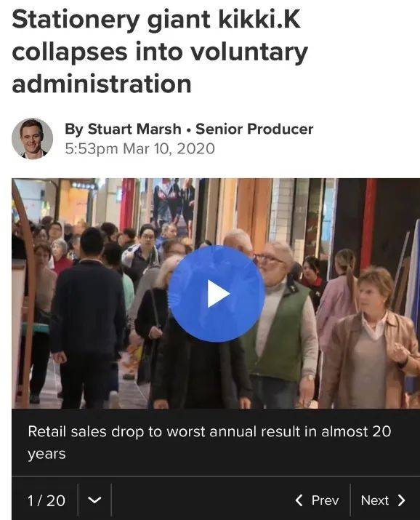Expand the gallery list chevron beside 1/20
This screenshot has height=520, width=420.
tap(94, 500)
